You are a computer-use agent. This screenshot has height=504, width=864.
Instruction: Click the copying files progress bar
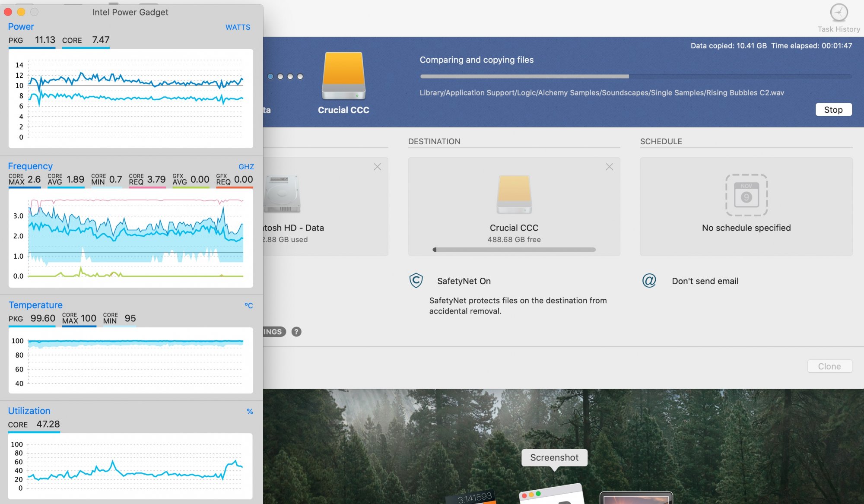click(x=635, y=76)
